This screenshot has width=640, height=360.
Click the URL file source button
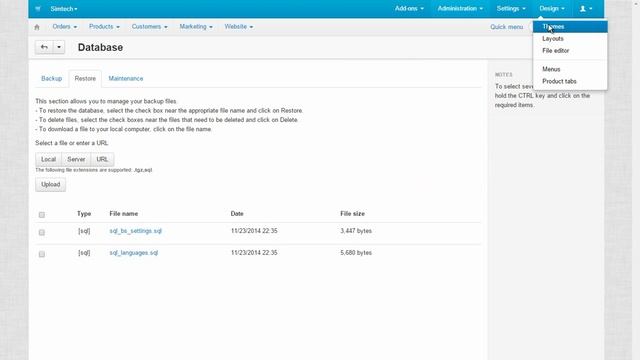[102, 159]
